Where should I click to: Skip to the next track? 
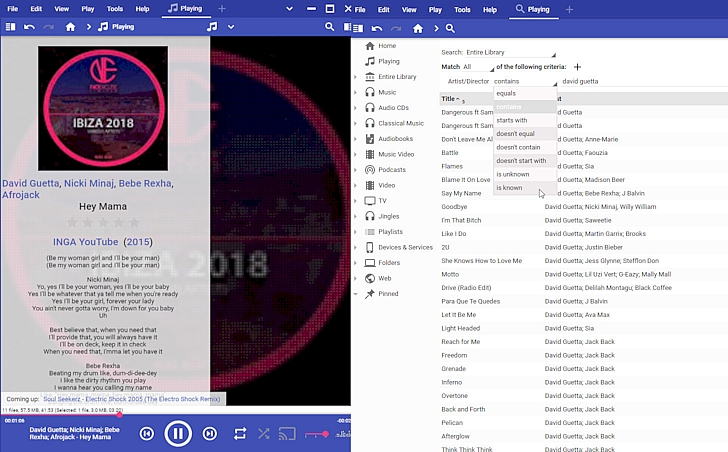(x=210, y=434)
